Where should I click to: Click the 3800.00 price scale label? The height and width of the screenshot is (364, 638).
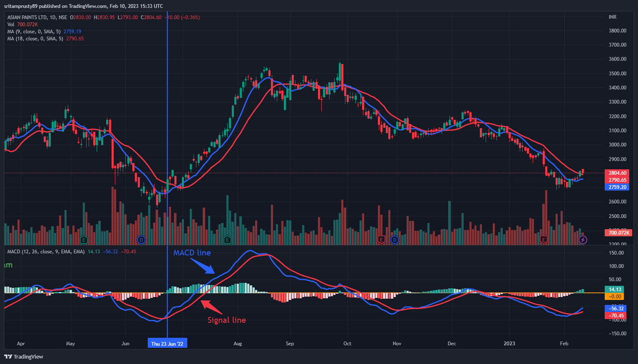(x=618, y=31)
